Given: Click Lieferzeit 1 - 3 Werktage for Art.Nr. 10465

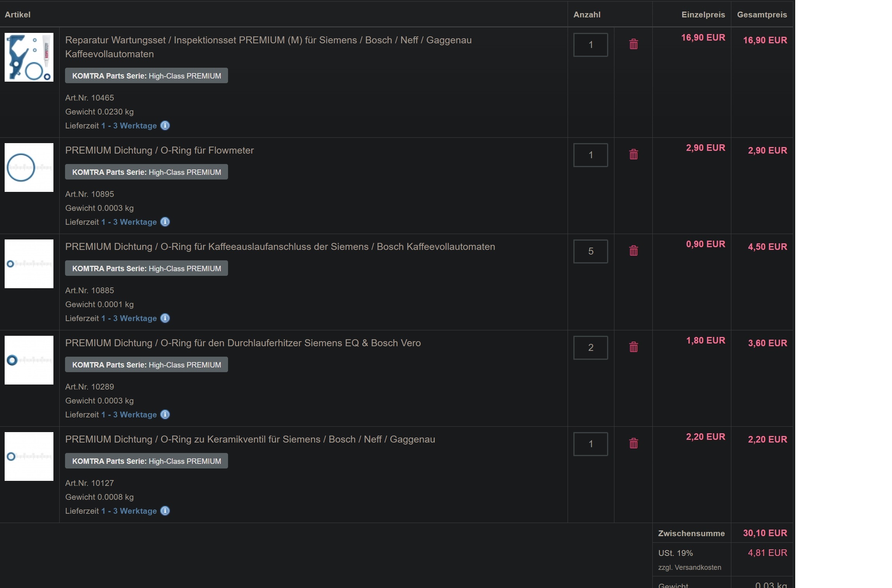Looking at the screenshot, I should (x=129, y=126).
